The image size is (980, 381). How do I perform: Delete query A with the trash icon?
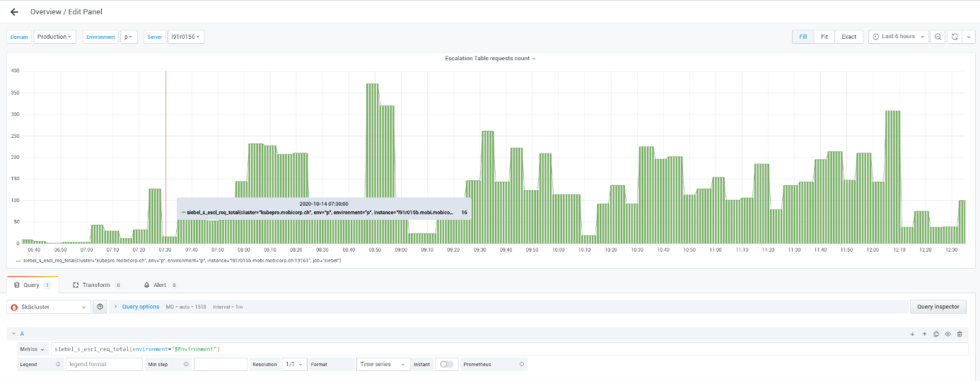(959, 334)
